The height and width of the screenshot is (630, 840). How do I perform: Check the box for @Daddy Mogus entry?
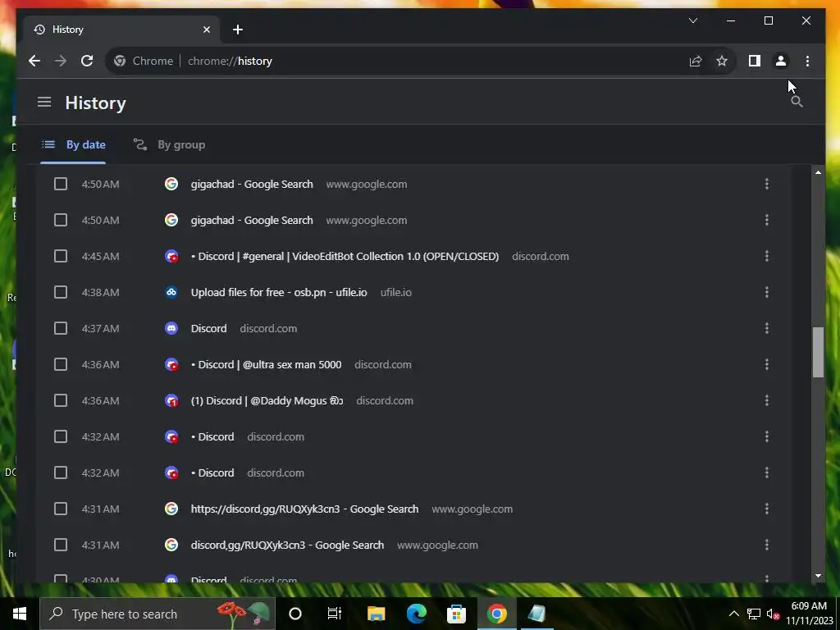(61, 400)
